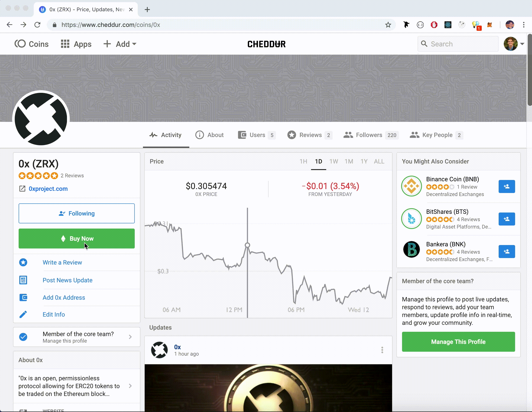532x412 pixels.
Task: Click the pencil Edit Info icon
Action: (x=23, y=314)
